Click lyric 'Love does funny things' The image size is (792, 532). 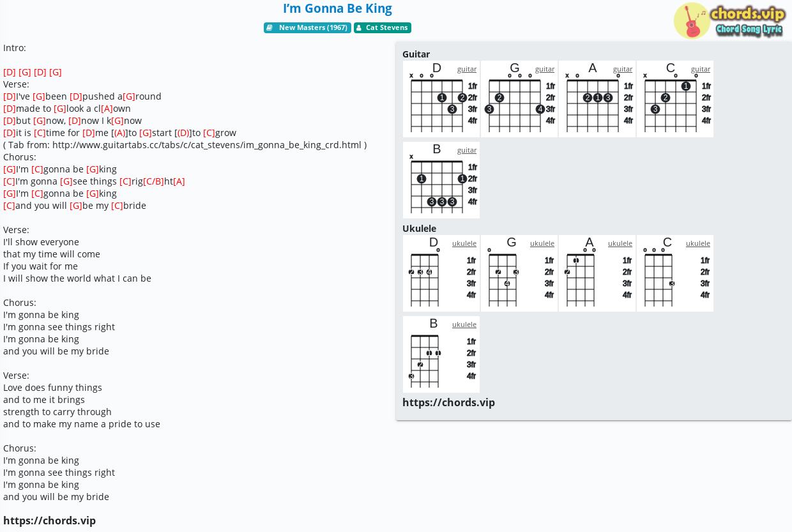52,388
